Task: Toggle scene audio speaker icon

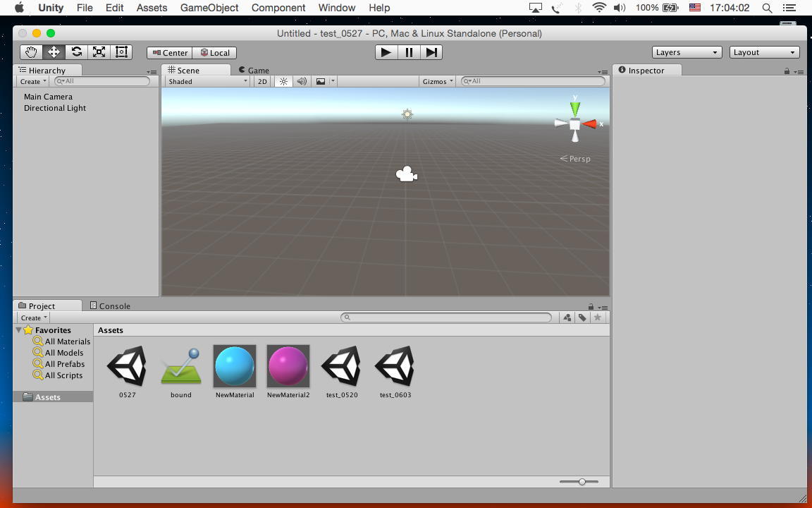Action: (302, 81)
